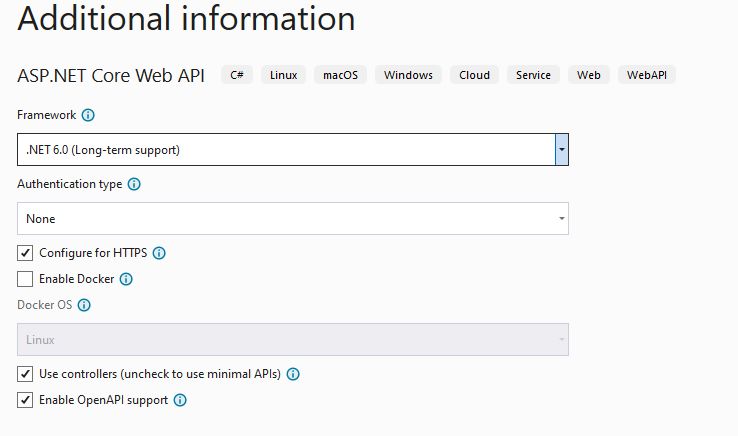Open the Framework dropdown arrow

click(562, 149)
